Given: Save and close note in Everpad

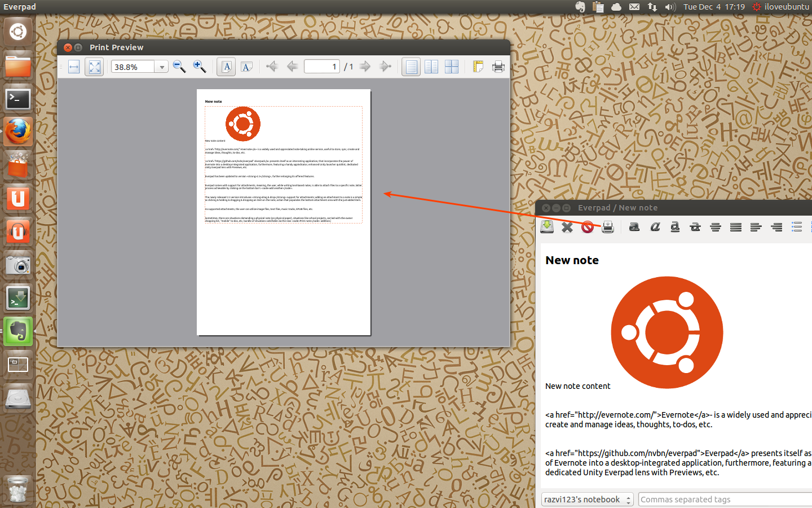Looking at the screenshot, I should click(x=547, y=227).
